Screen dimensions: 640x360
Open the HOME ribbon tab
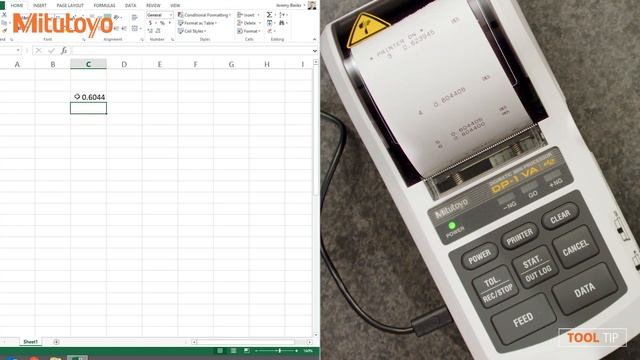(17, 5)
